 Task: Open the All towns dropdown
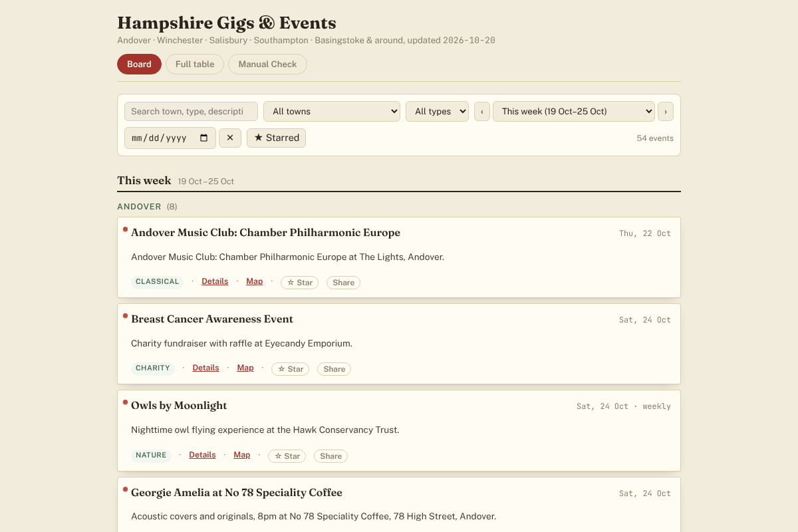332,111
